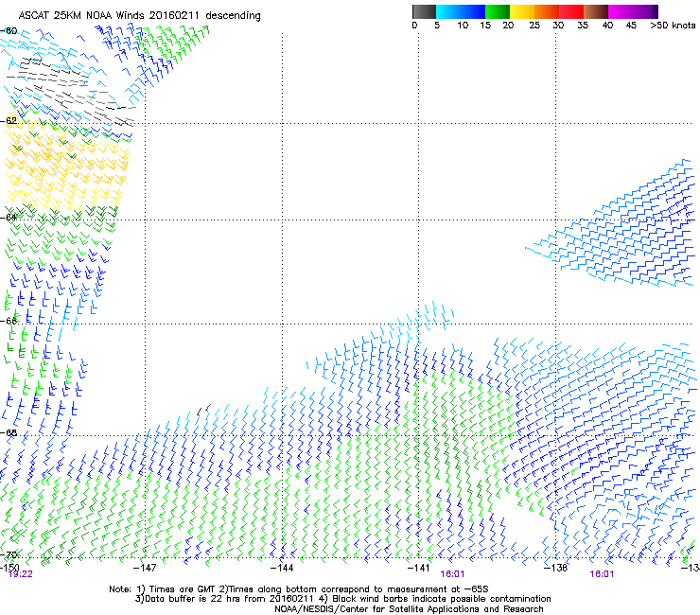The height and width of the screenshot is (615, 700).
Task: Click the gray 0-5 knots color segment
Action: [x=424, y=11]
